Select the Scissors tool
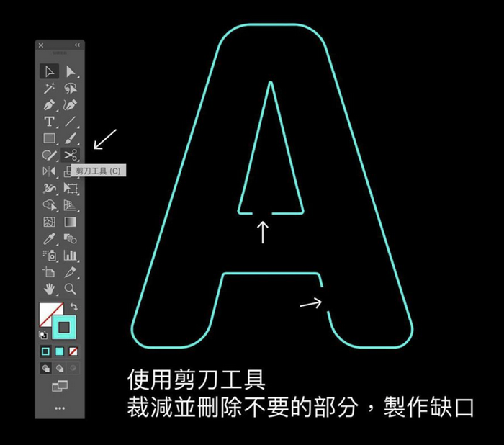 [70, 155]
